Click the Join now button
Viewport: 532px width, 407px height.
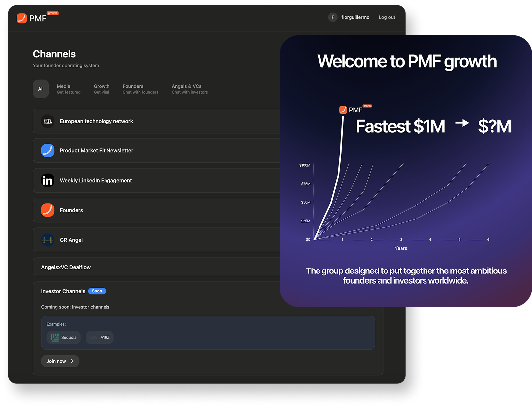click(x=60, y=361)
